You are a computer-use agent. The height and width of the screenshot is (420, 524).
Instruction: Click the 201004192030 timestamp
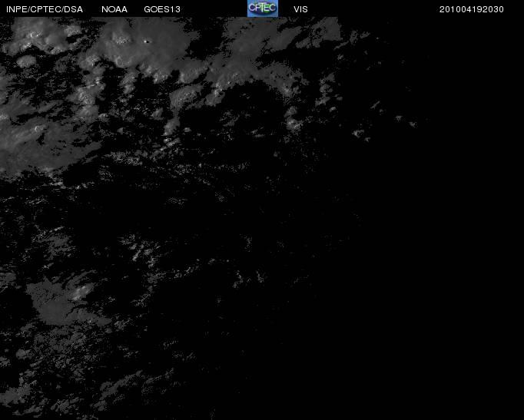click(472, 9)
